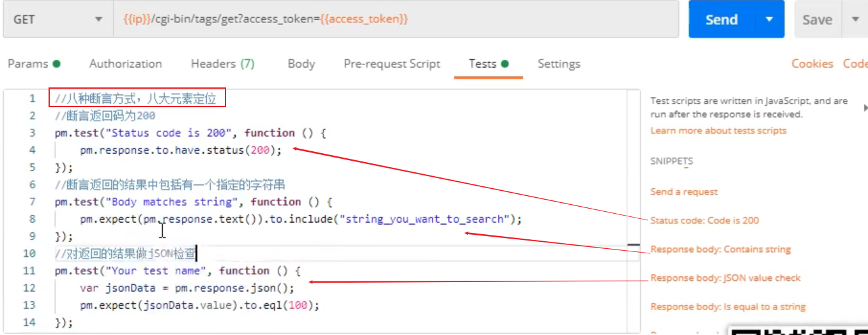Open the Settings tab
The height and width of the screenshot is (335, 868).
559,64
